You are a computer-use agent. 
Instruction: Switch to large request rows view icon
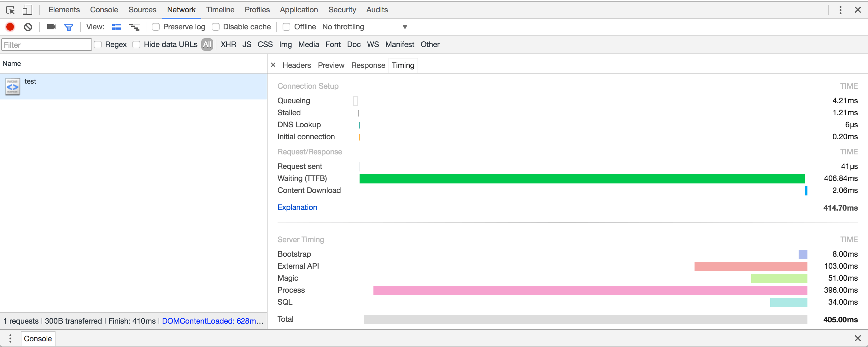coord(117,27)
